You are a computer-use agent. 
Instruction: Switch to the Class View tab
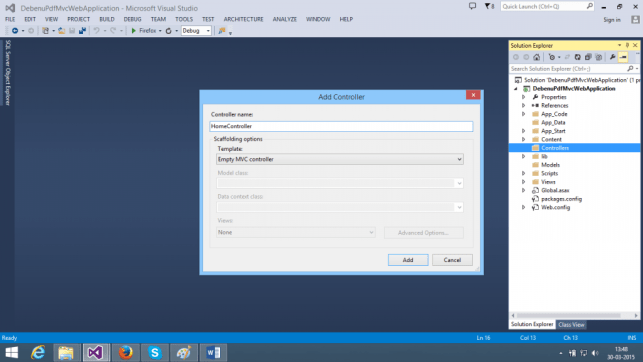(571, 325)
